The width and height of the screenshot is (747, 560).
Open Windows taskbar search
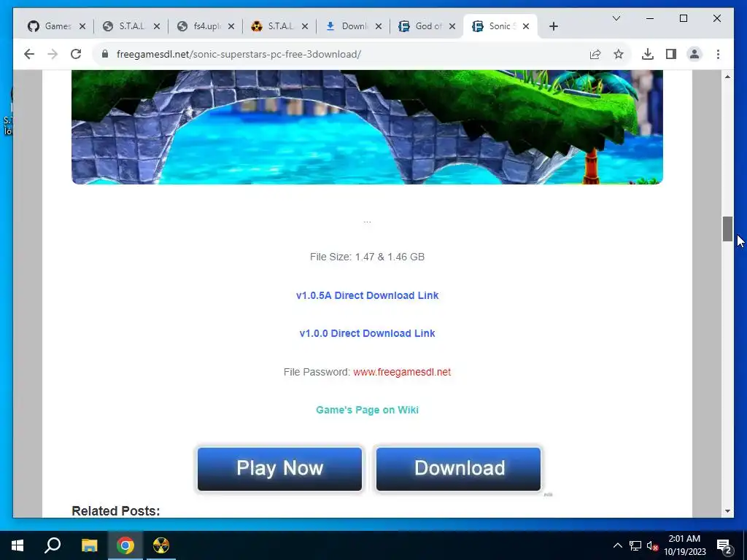pos(53,545)
